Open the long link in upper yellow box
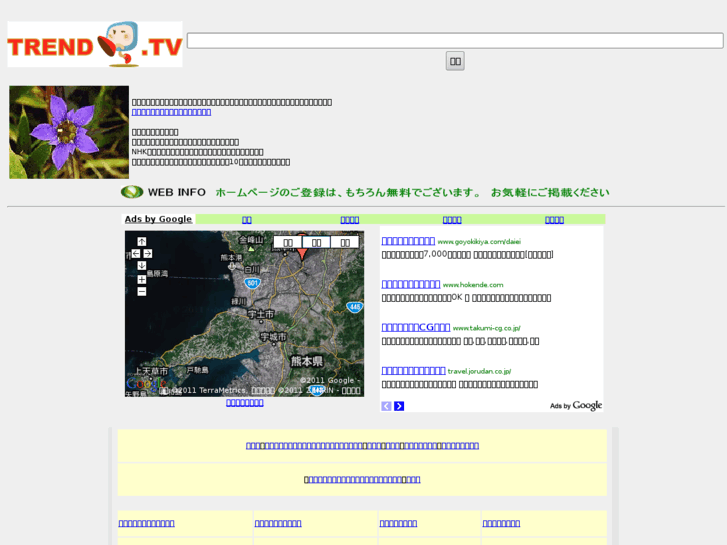Screen dimensions: 727x545 point(362,446)
